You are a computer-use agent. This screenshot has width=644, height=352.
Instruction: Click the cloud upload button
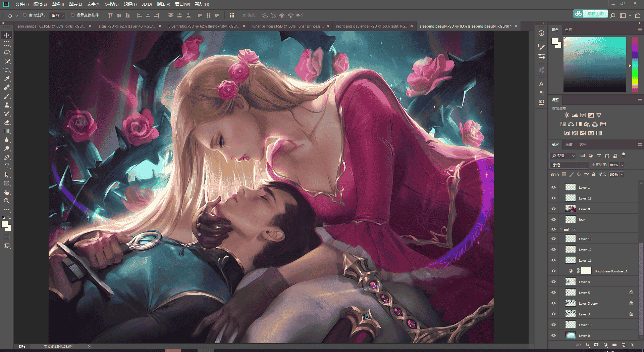[x=591, y=14]
